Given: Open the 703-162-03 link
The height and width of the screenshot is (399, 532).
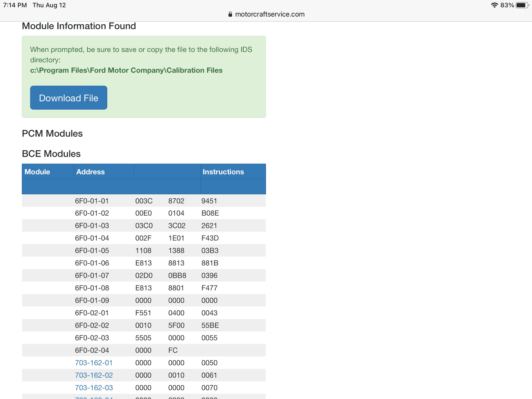Looking at the screenshot, I should (94, 388).
